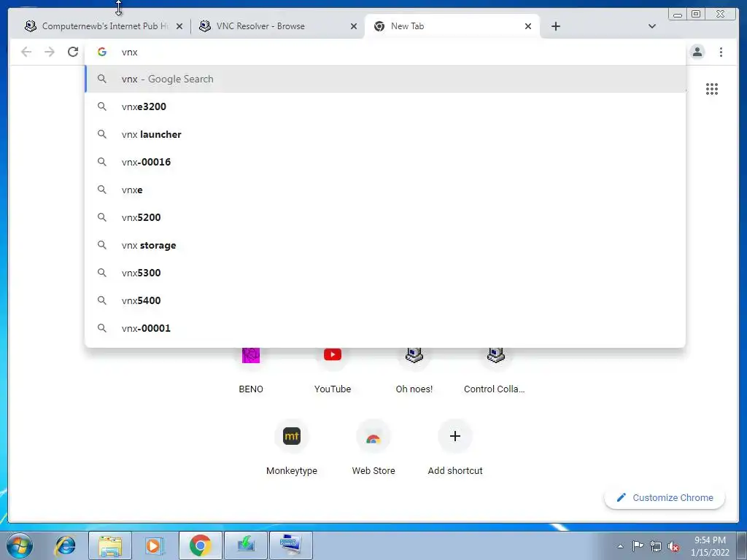Choose the 'vnx - Google Search' suggestion
This screenshot has height=560, width=747.
tap(385, 79)
